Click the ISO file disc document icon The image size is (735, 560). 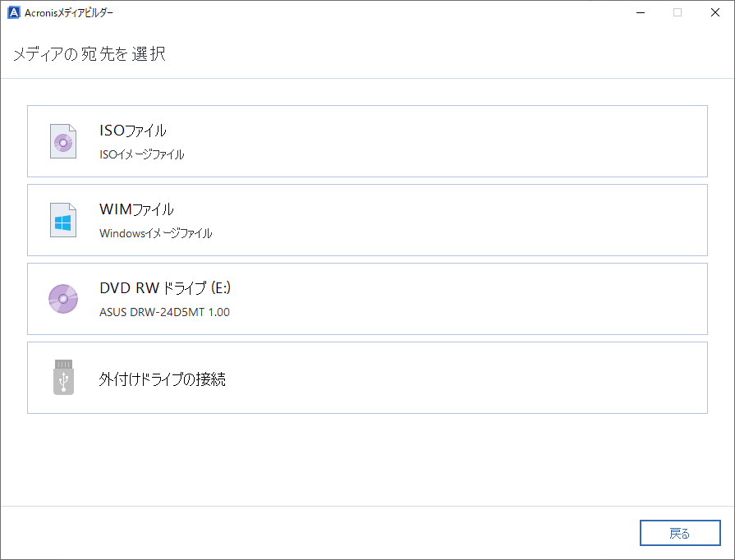pyautogui.click(x=63, y=141)
